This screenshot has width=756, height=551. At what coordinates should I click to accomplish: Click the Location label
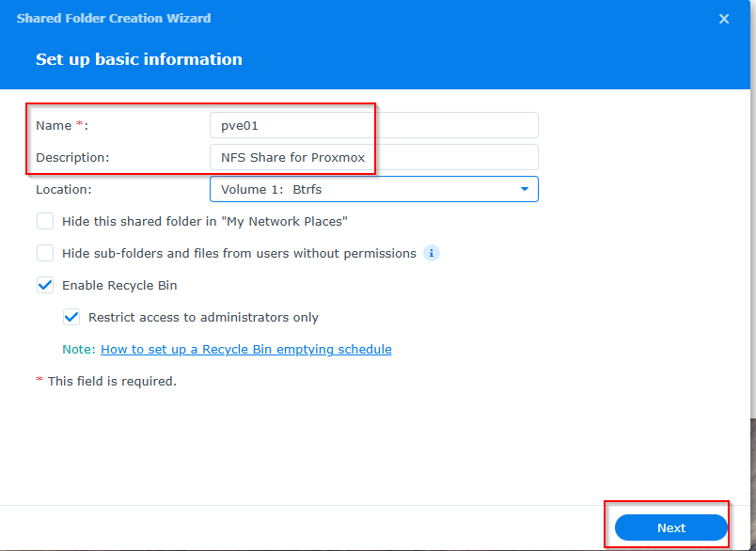point(63,189)
